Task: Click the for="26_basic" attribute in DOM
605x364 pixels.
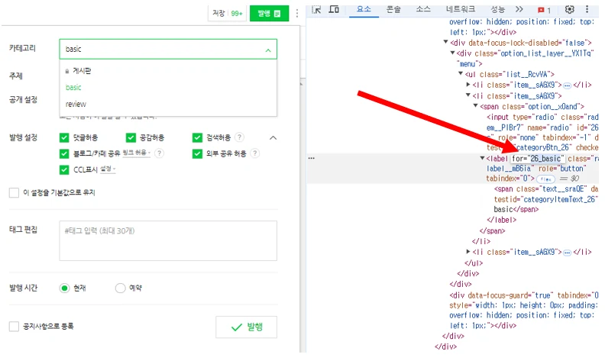Action: (538, 159)
